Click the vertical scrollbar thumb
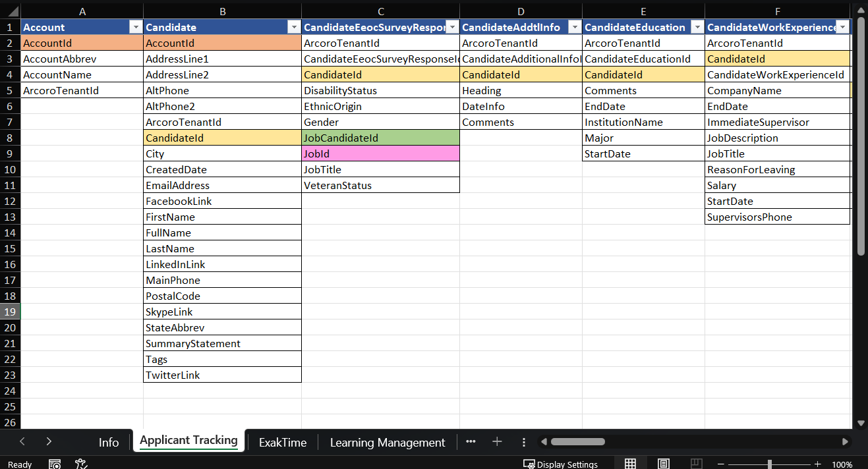 [x=860, y=136]
